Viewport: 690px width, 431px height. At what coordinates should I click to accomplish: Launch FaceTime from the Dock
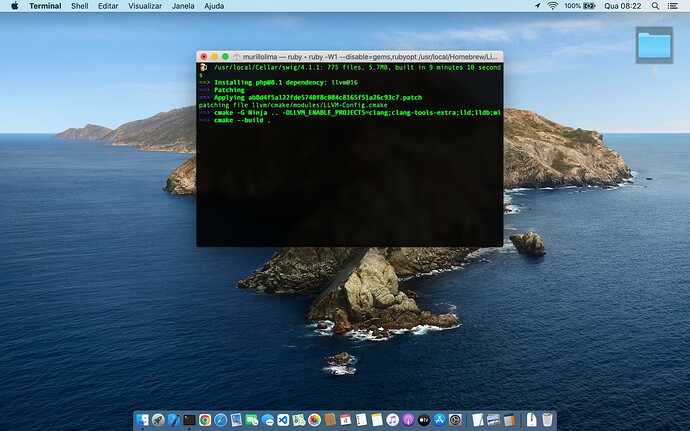252,420
